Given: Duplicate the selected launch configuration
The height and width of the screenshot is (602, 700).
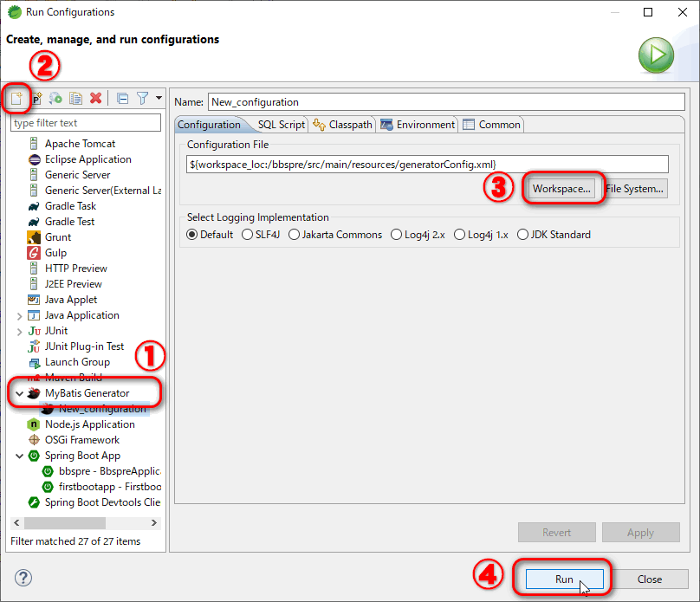Looking at the screenshot, I should pyautogui.click(x=76, y=99).
